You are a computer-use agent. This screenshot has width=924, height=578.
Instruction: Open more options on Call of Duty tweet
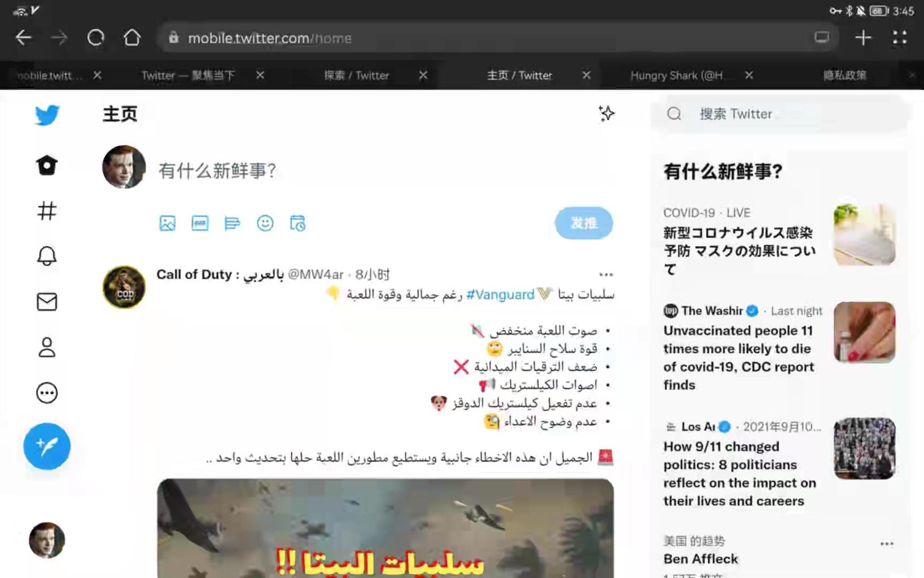(x=606, y=275)
